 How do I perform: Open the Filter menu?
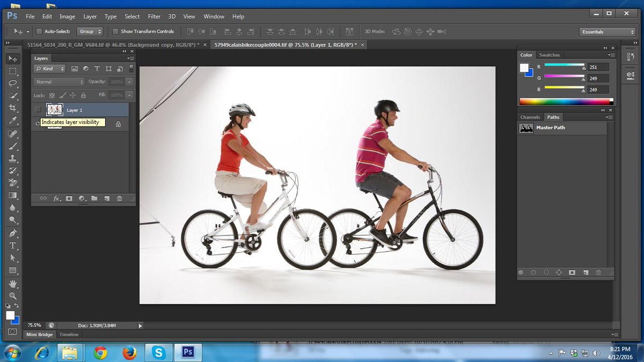154,17
